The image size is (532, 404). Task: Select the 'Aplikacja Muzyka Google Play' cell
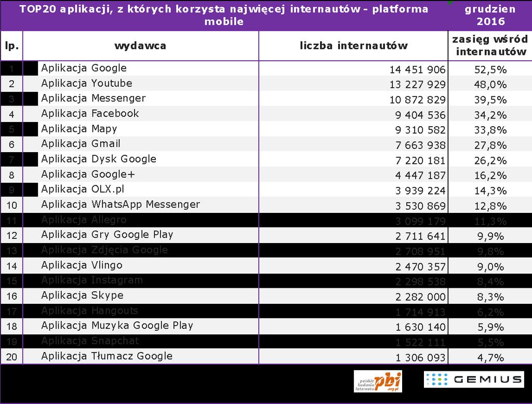pyautogui.click(x=117, y=326)
